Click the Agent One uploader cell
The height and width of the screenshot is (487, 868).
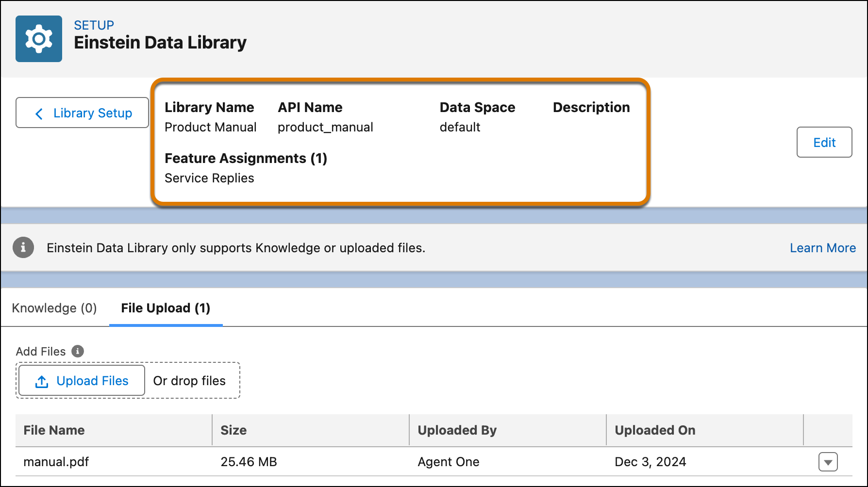click(x=448, y=462)
